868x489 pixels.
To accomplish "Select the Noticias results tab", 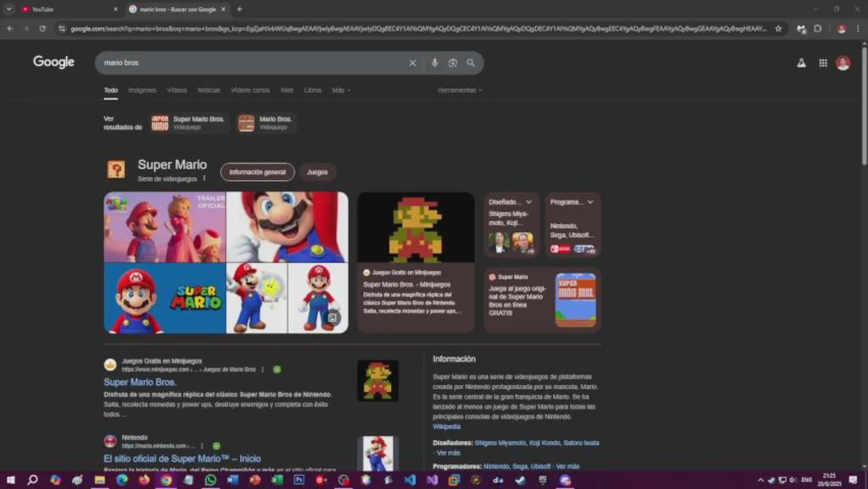I will click(x=209, y=90).
